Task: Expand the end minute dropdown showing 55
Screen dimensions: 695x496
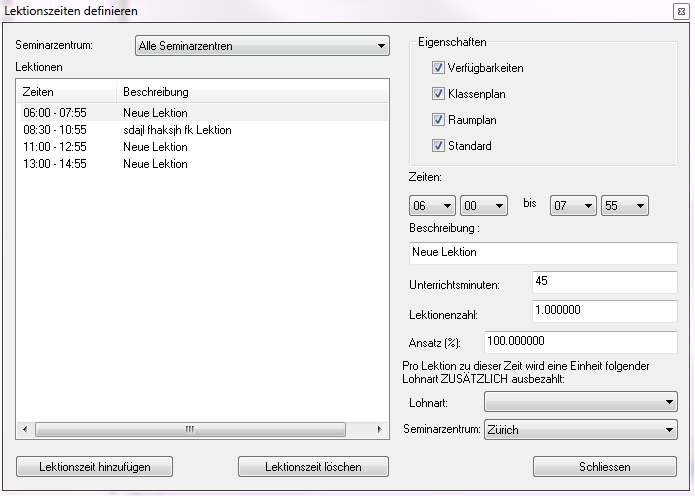Action: [x=624, y=205]
